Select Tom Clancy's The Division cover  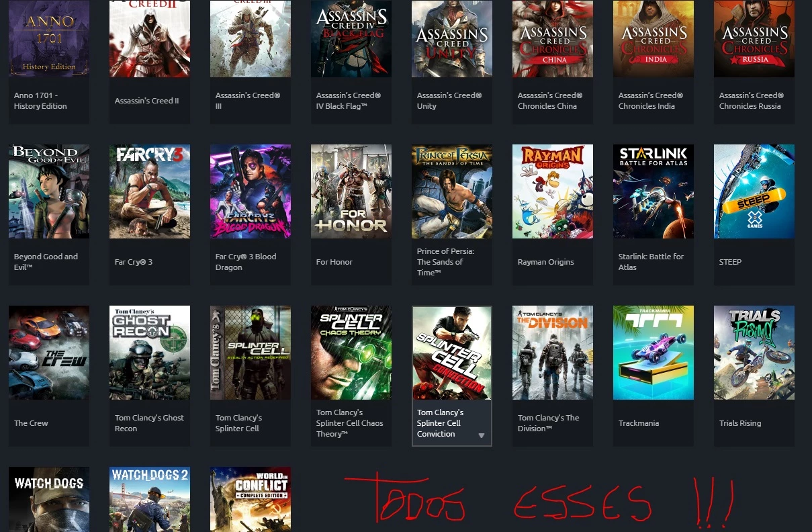(553, 353)
